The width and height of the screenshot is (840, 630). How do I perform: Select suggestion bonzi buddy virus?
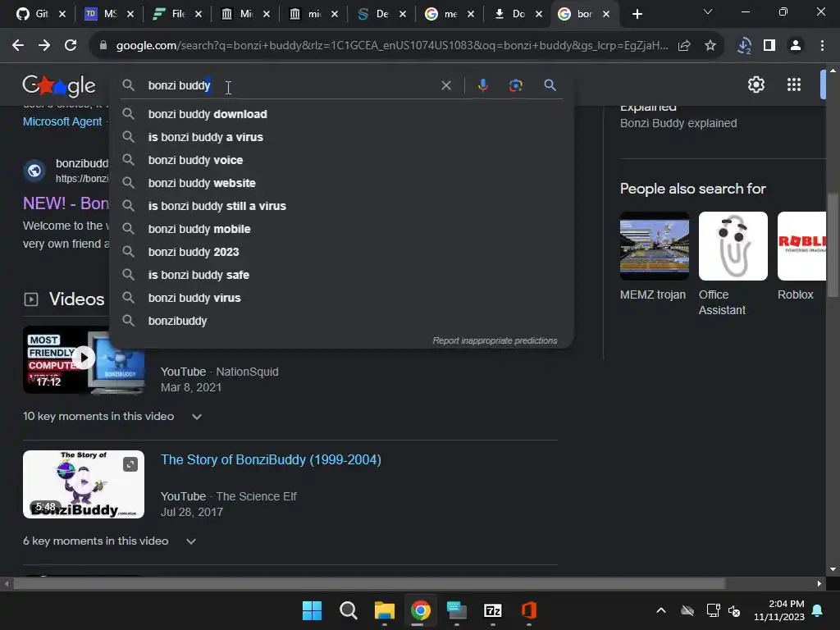[341, 299]
